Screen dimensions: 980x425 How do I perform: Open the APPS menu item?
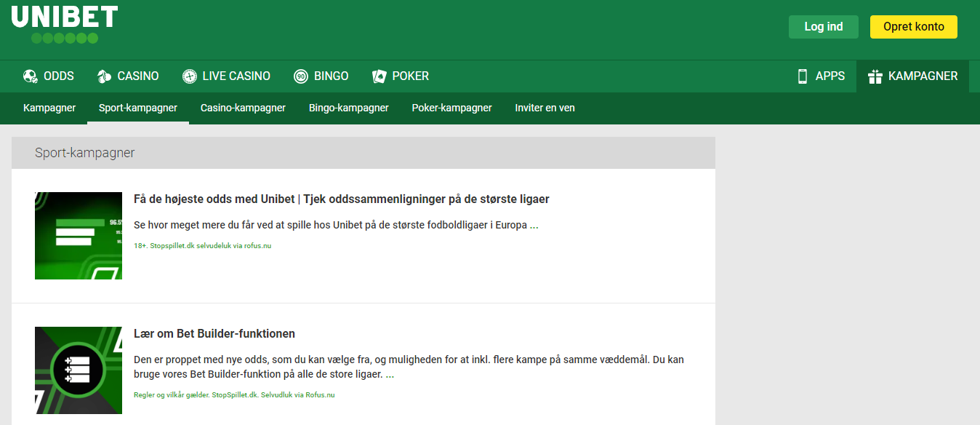(x=821, y=76)
